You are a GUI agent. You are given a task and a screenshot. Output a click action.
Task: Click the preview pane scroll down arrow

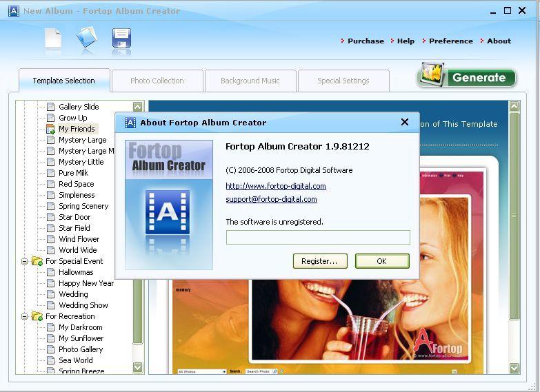point(514,368)
